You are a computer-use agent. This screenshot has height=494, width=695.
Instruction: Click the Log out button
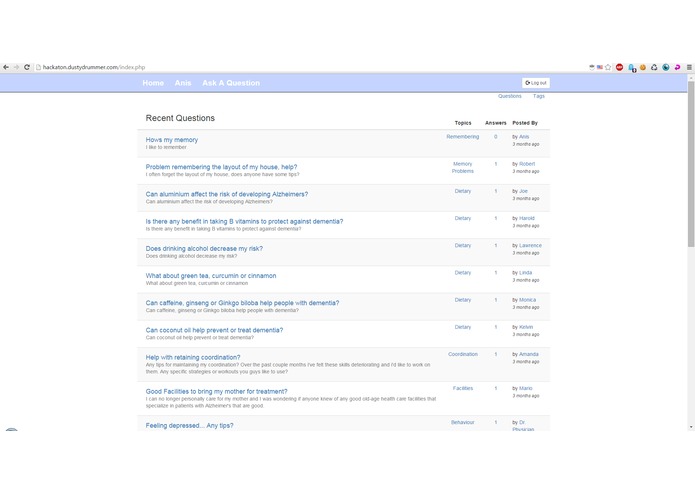(x=536, y=83)
